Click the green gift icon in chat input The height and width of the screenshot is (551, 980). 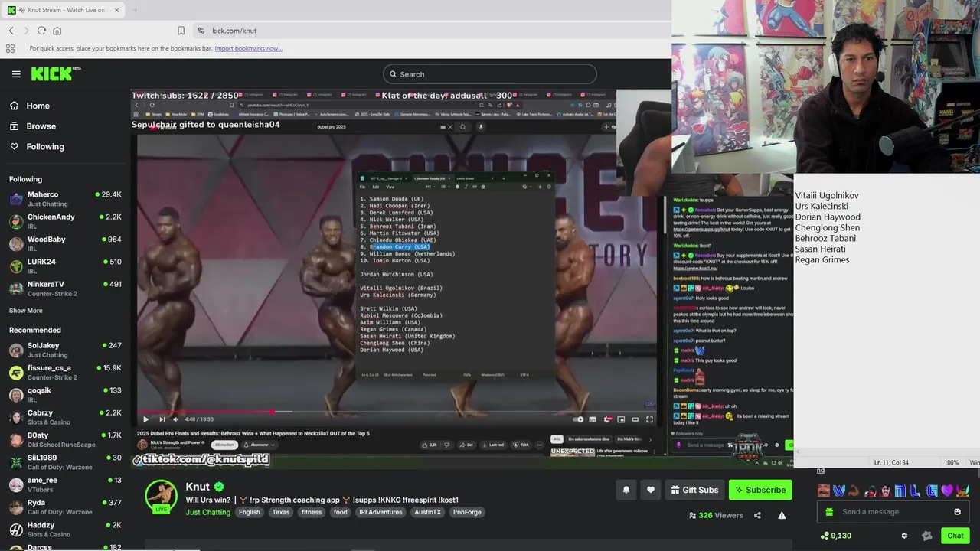(x=829, y=512)
